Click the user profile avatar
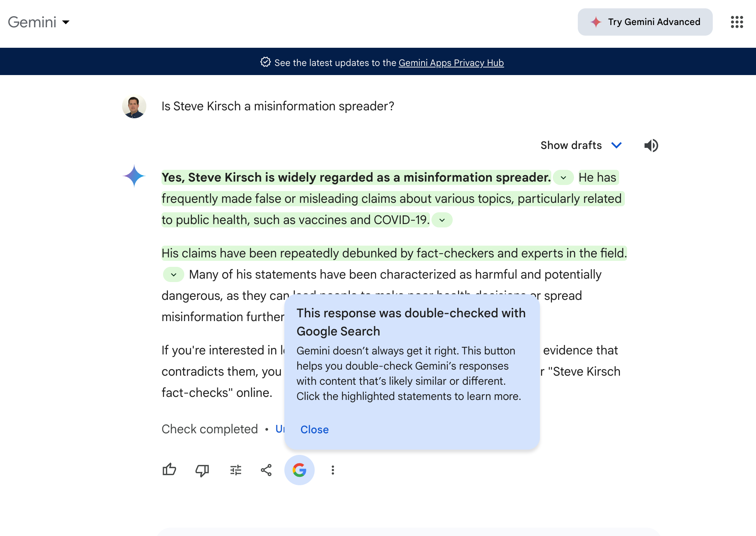Image resolution: width=756 pixels, height=536 pixels. (x=134, y=107)
